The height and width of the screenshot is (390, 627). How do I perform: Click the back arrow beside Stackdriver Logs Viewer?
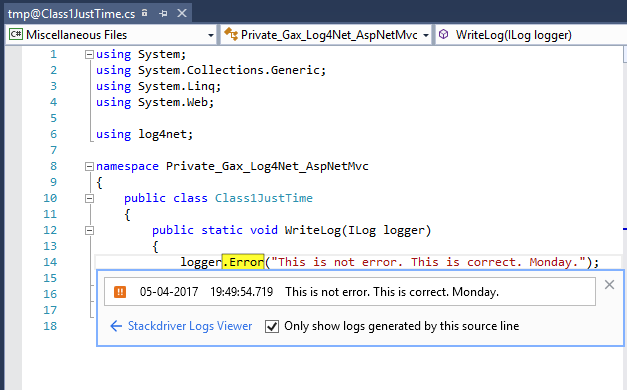116,326
